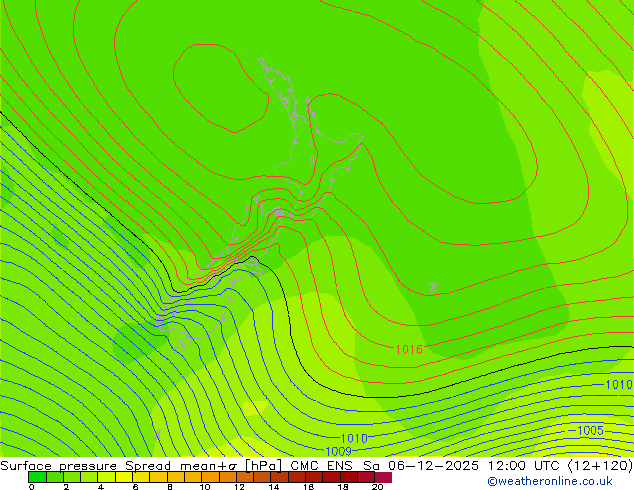Click the red 1016 isobar label
Viewport: 634px width, 490px height.
tap(409, 349)
